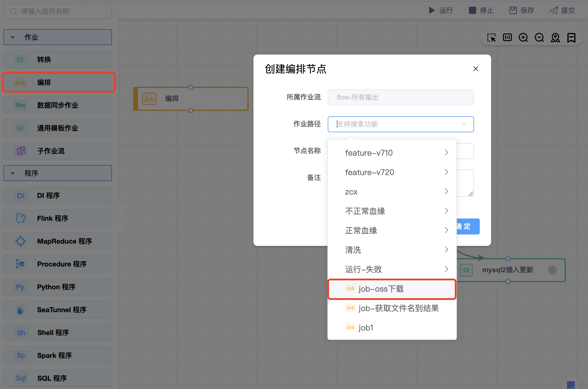Viewport: 588px width, 389px height.
Task: Click the zoom out canvas icon
Action: [539, 38]
